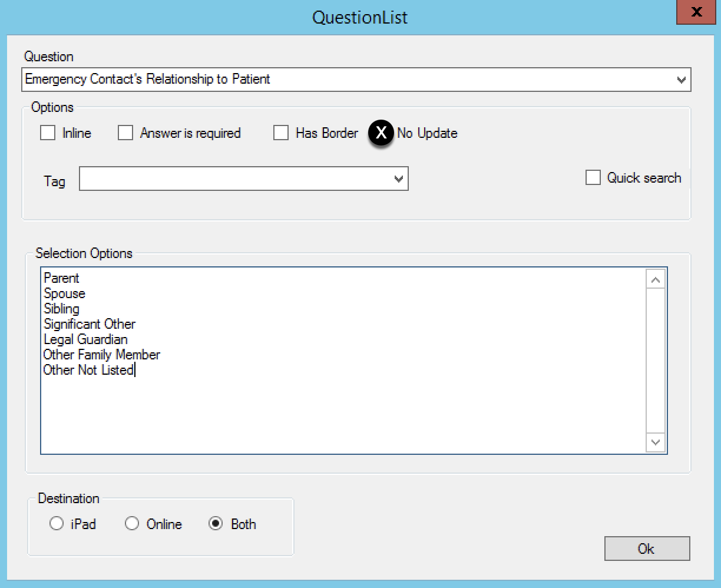The image size is (721, 588).
Task: Check the Answer is required option
Action: point(125,133)
